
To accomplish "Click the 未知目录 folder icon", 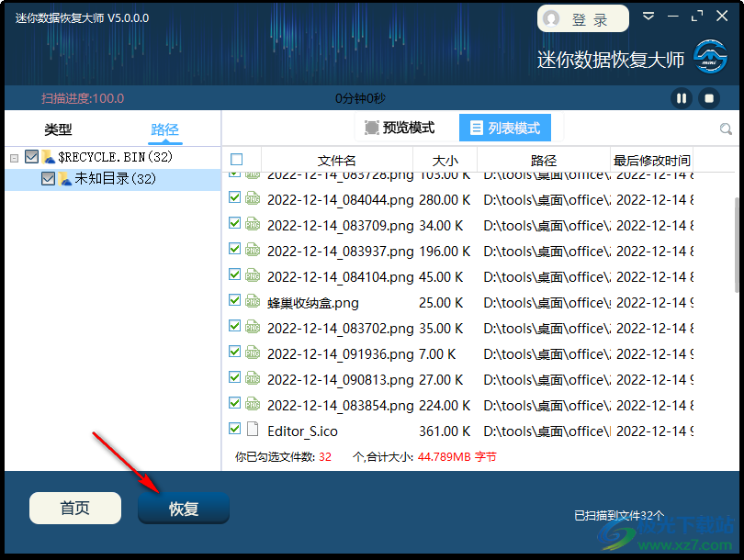I will (x=64, y=179).
